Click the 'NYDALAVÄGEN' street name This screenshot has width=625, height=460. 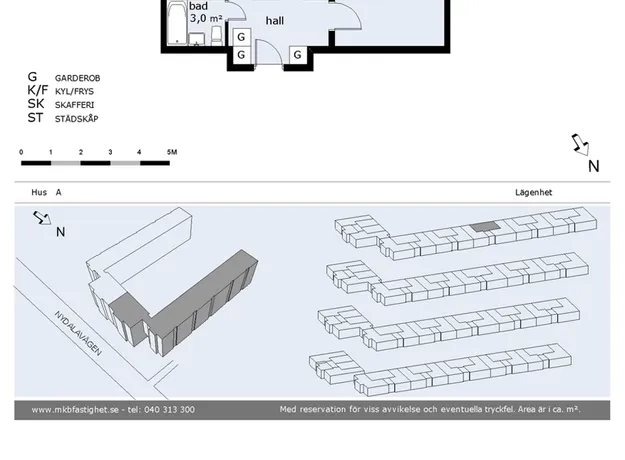[x=78, y=333]
